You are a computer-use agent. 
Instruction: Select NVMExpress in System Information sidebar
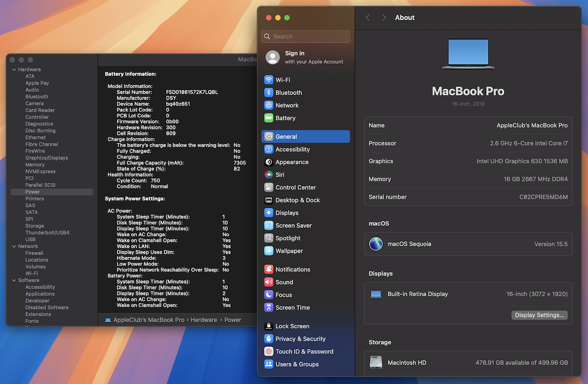(40, 172)
